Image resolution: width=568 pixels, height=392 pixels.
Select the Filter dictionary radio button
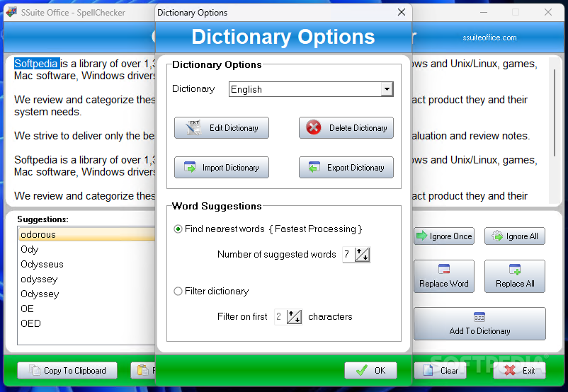pyautogui.click(x=178, y=292)
